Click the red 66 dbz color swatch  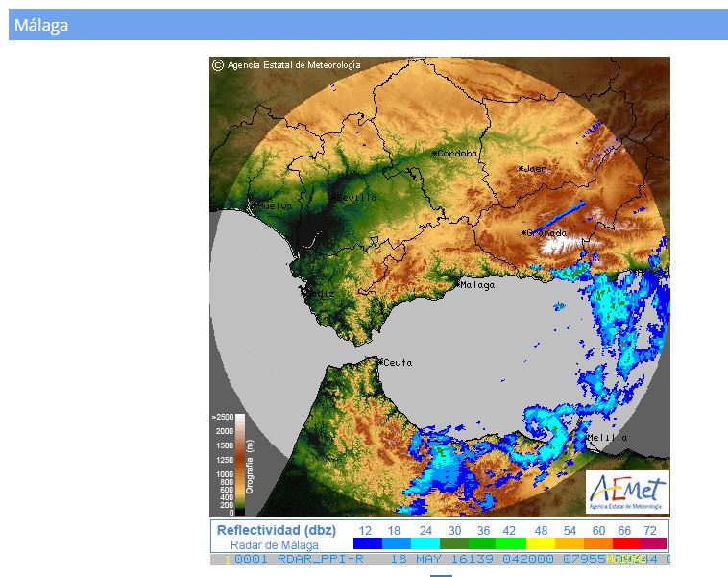(x=623, y=543)
